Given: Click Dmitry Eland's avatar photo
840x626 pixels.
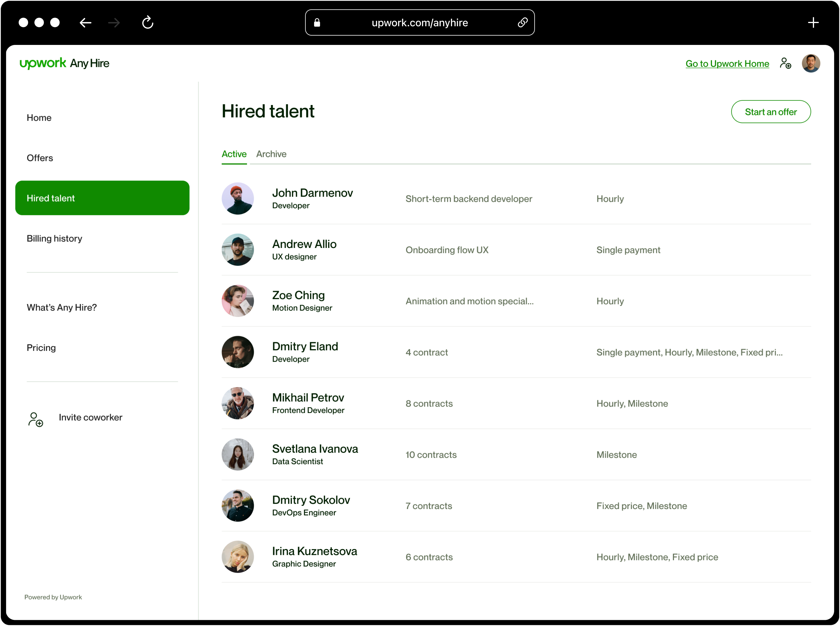Looking at the screenshot, I should tap(238, 352).
